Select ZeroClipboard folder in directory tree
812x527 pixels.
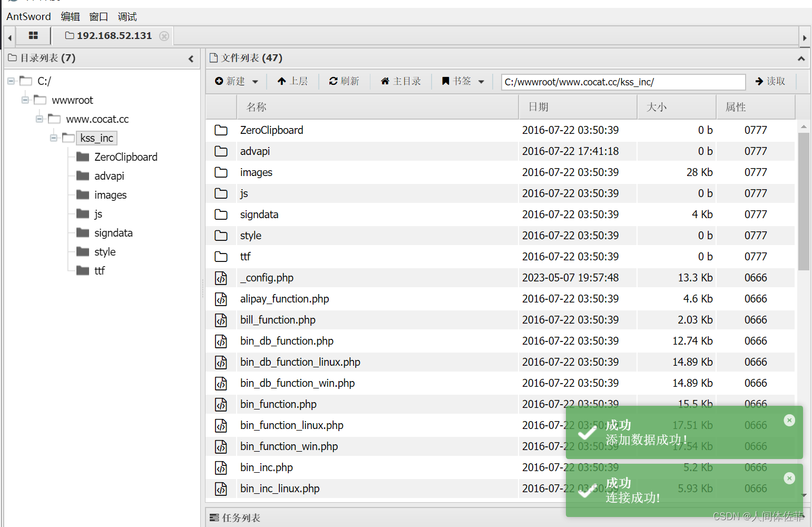pyautogui.click(x=125, y=157)
